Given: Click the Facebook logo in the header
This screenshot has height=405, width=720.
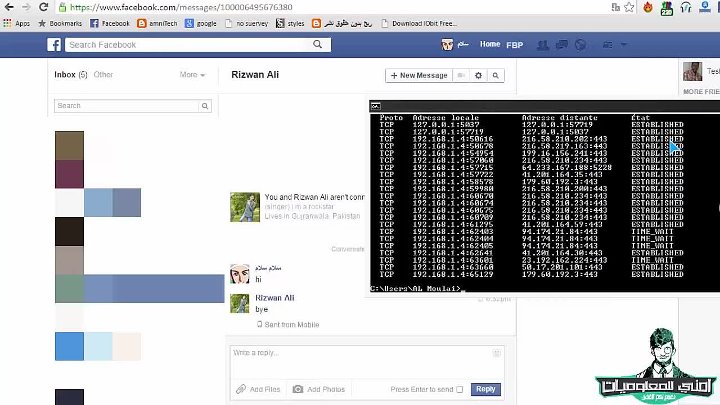Looking at the screenshot, I should (56, 45).
